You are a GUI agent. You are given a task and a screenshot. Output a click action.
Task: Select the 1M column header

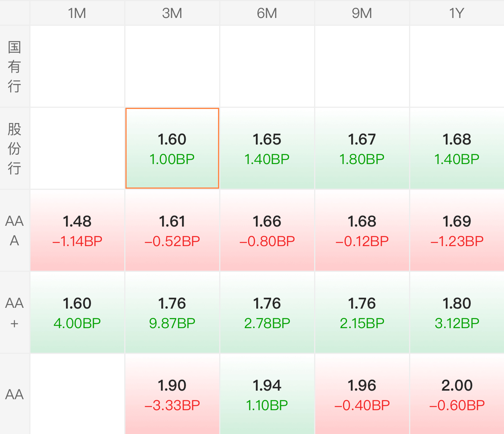[77, 13]
